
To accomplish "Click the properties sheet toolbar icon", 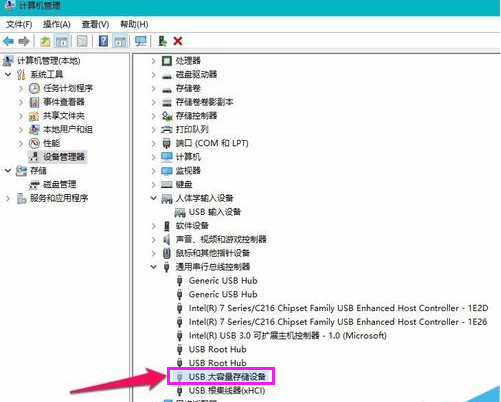I will click(x=82, y=41).
